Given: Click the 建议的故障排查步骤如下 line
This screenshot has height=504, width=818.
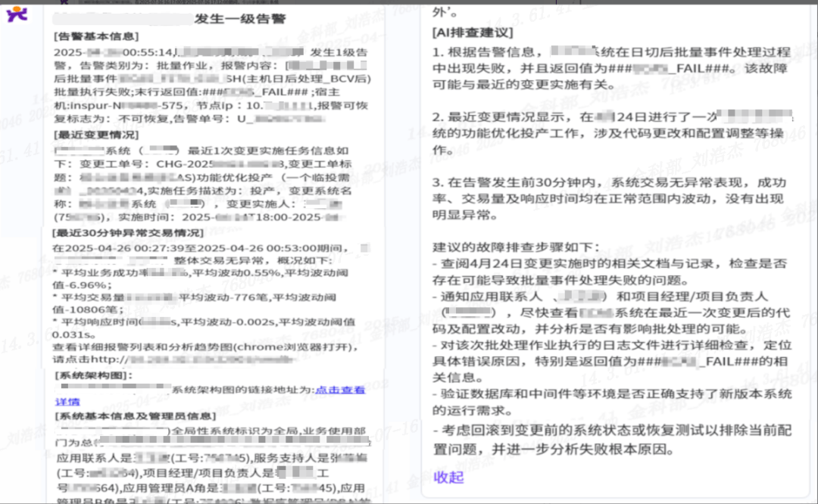Looking at the screenshot, I should pyautogui.click(x=515, y=247).
